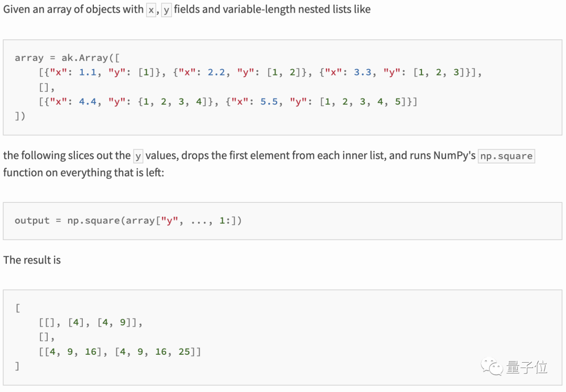Click the word "NumPy's" in the paragraph
Image resolution: width=566 pixels, height=392 pixels.
pyautogui.click(x=454, y=156)
